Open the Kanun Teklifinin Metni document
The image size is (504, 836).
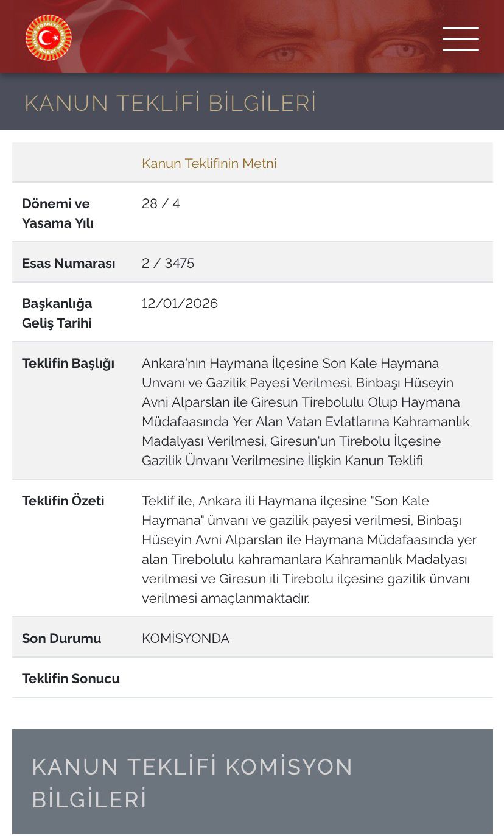point(209,163)
